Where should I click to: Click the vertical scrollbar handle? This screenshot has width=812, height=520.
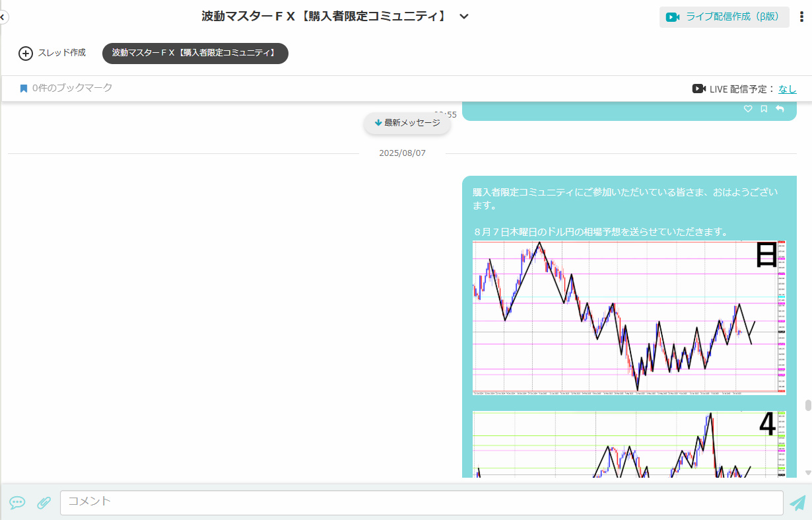point(807,406)
